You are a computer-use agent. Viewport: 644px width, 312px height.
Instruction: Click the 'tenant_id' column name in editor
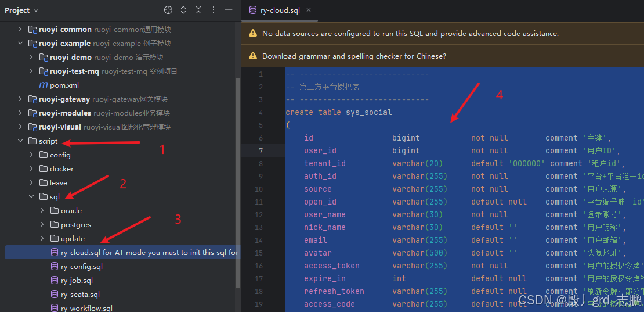325,164
